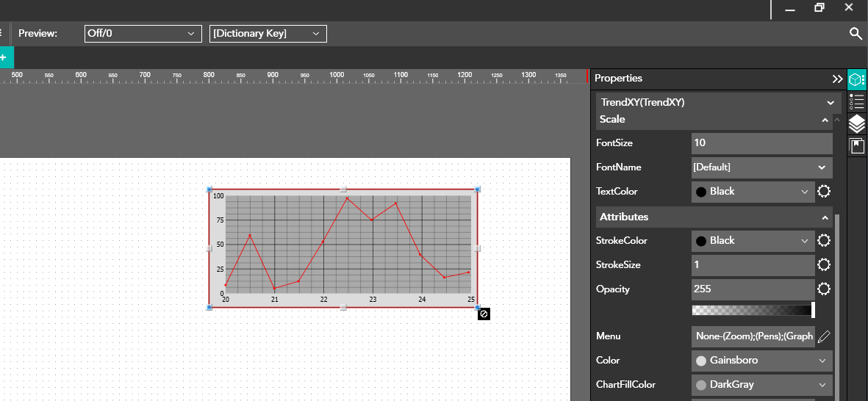Click the no-action badge below the chart
This screenshot has width=868, height=401.
tap(484, 314)
